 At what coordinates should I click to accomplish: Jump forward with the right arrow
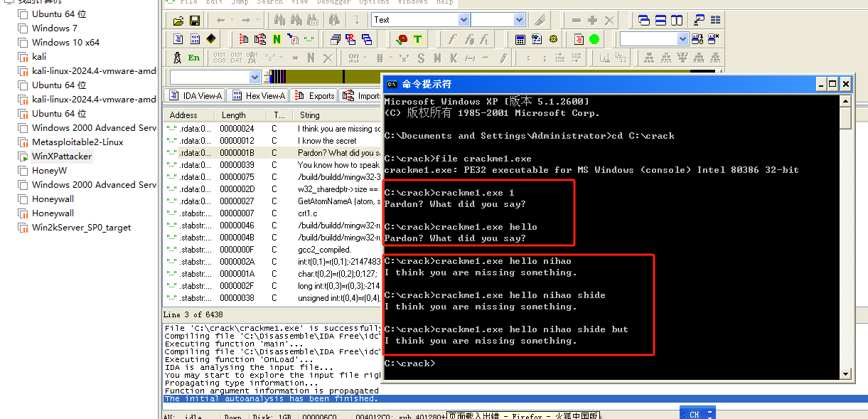(246, 20)
